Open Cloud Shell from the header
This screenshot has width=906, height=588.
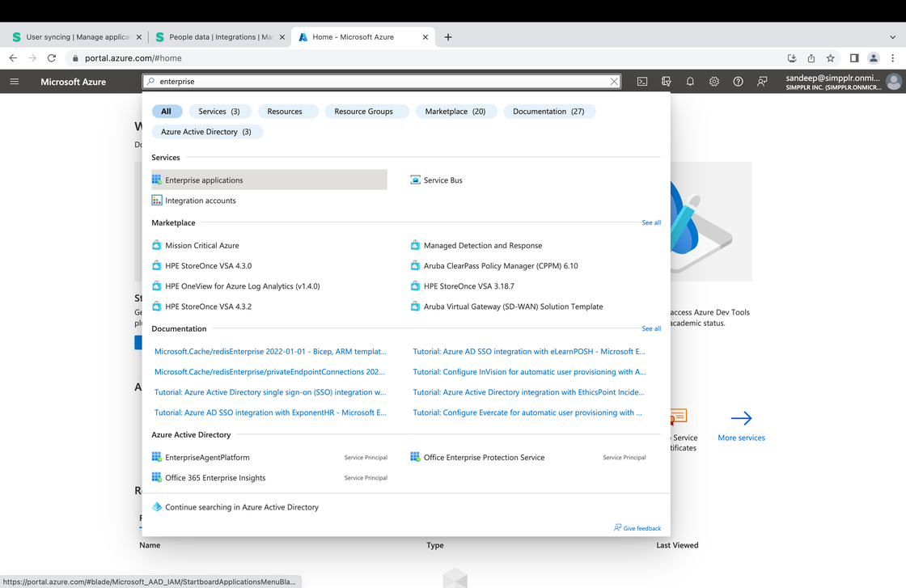642,82
